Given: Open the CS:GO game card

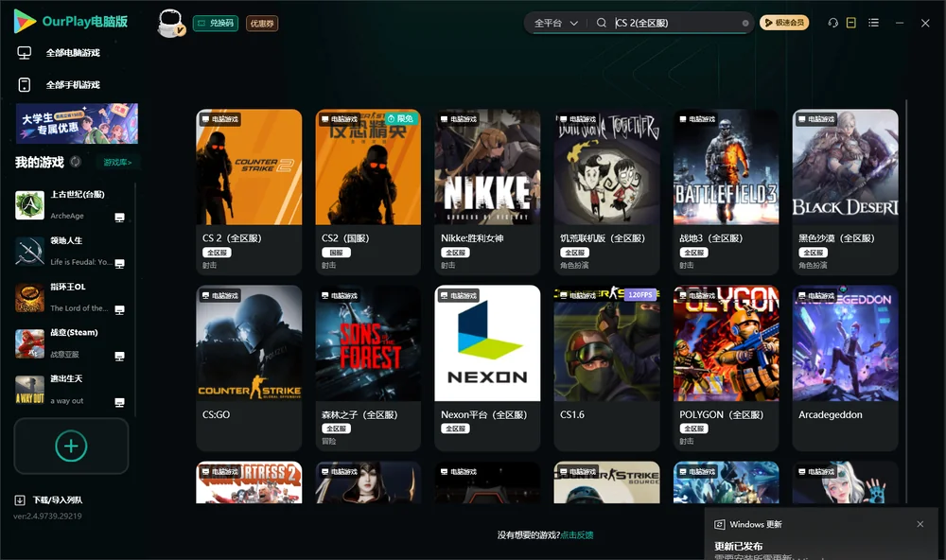Looking at the screenshot, I should pyautogui.click(x=249, y=368).
